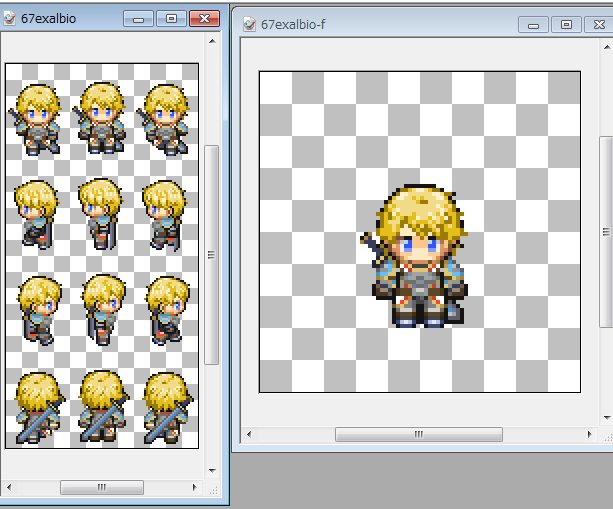Select first back-facing sprite in bottom row

39,408
